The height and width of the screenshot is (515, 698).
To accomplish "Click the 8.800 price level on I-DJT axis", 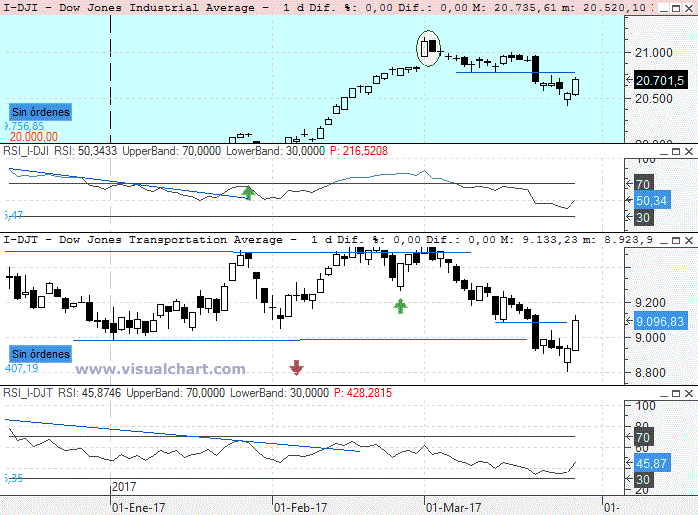I will tap(650, 373).
